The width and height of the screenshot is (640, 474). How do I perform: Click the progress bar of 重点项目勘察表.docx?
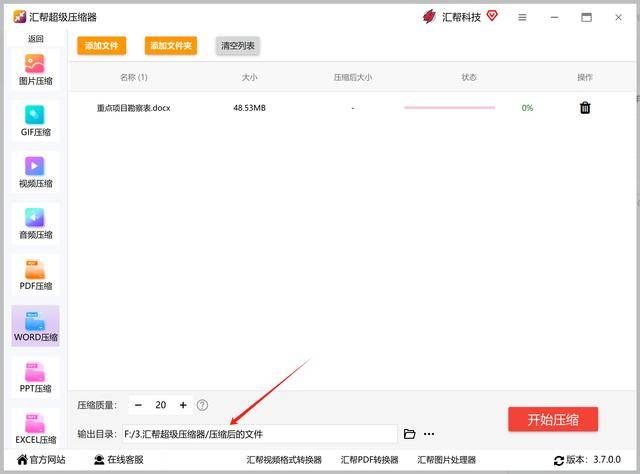[x=449, y=108]
